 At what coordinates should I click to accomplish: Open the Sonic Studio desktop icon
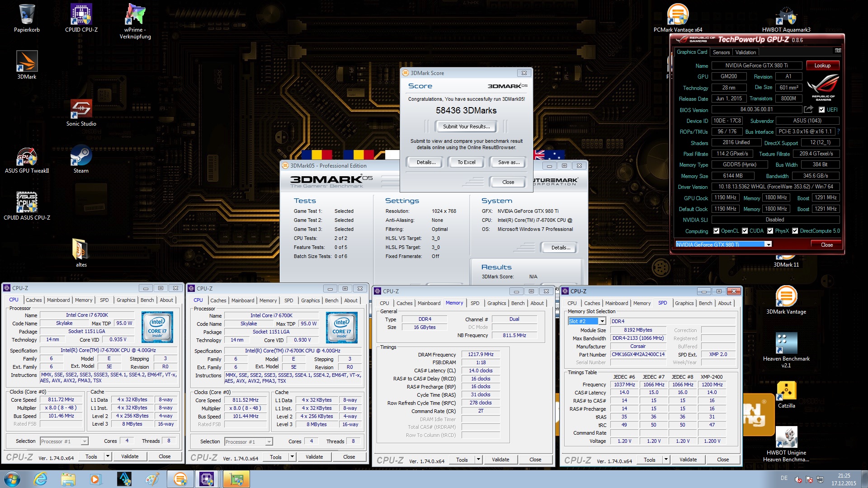pos(81,112)
